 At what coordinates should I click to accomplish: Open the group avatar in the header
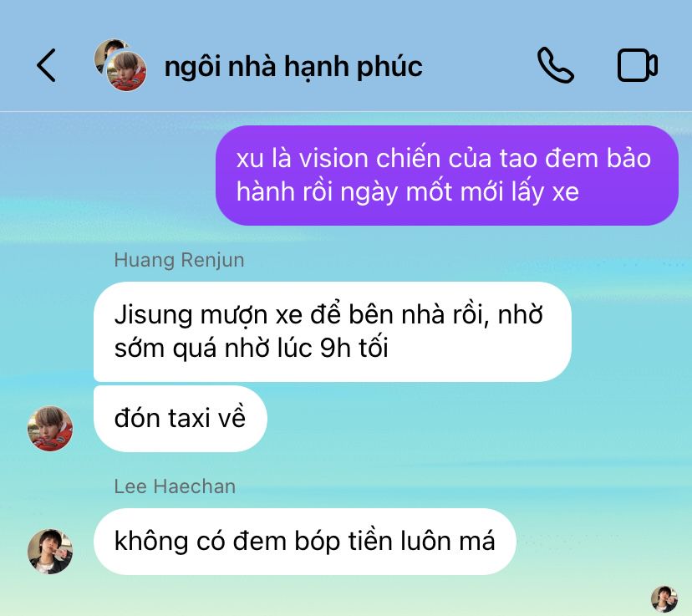coord(120,65)
